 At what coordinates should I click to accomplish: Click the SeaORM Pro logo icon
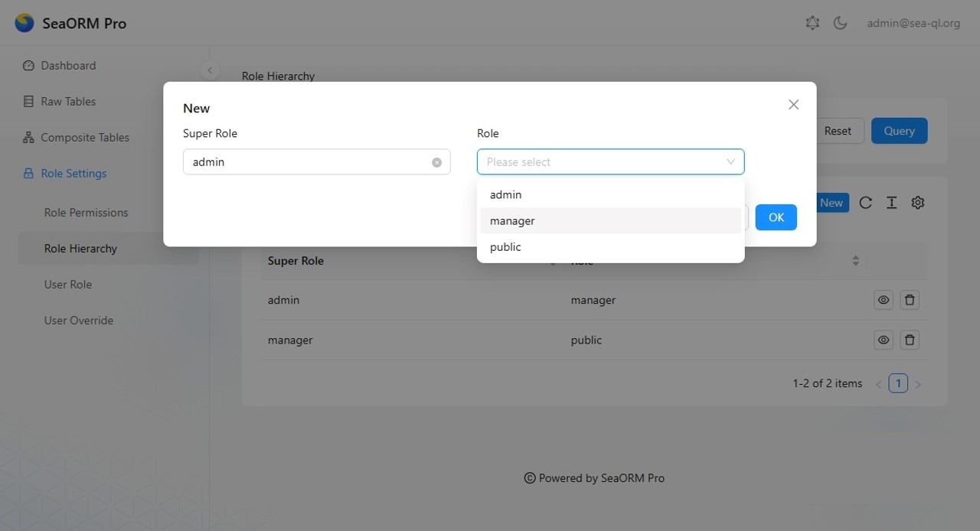(x=24, y=23)
